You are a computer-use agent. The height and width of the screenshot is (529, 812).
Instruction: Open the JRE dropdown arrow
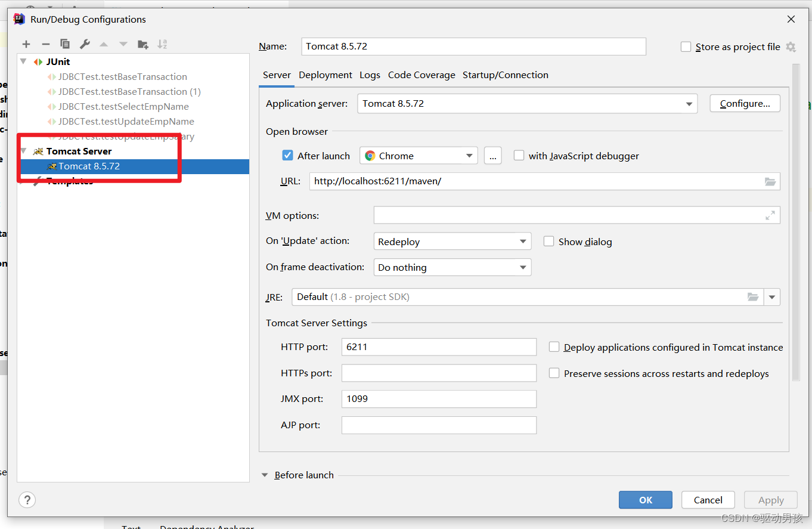(772, 296)
